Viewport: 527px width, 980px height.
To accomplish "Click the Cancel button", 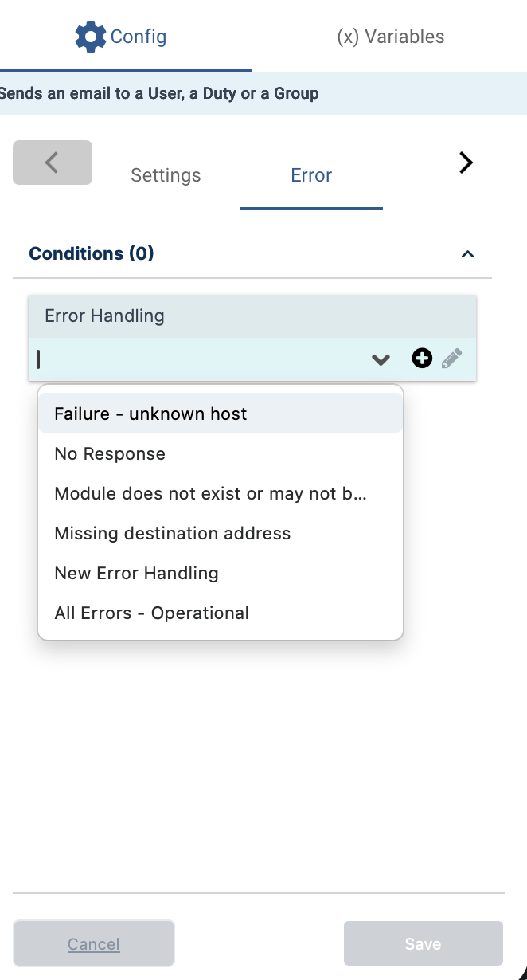I will point(93,943).
